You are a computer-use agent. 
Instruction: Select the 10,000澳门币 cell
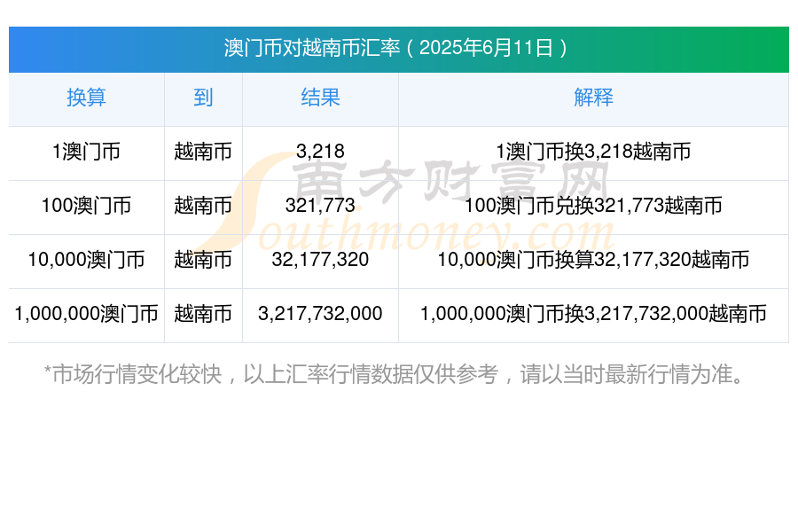87,260
